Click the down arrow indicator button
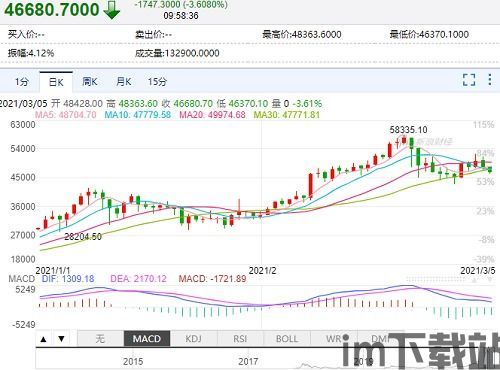500x370 pixels. [61, 339]
